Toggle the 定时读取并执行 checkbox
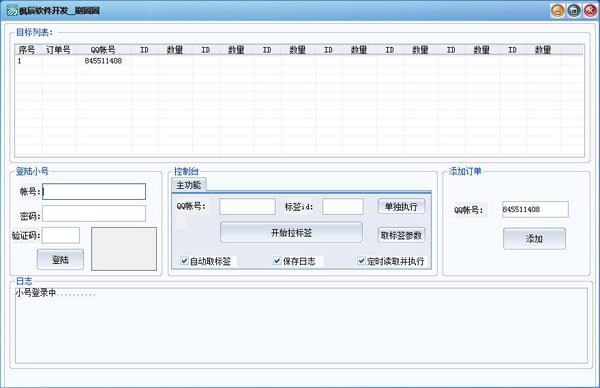 tap(361, 261)
